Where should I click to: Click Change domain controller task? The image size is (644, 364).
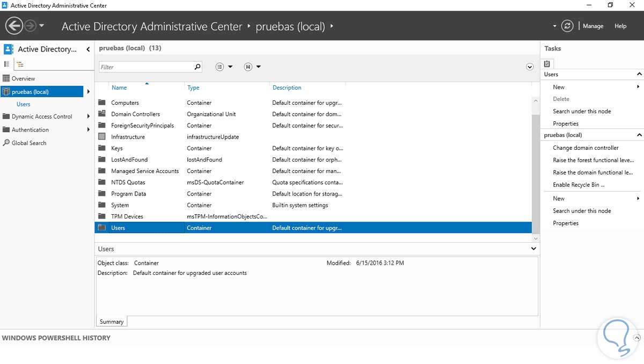[x=586, y=148]
